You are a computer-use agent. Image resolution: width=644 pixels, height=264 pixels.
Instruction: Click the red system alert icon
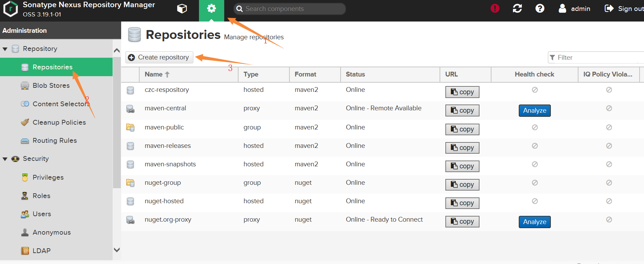pos(495,9)
